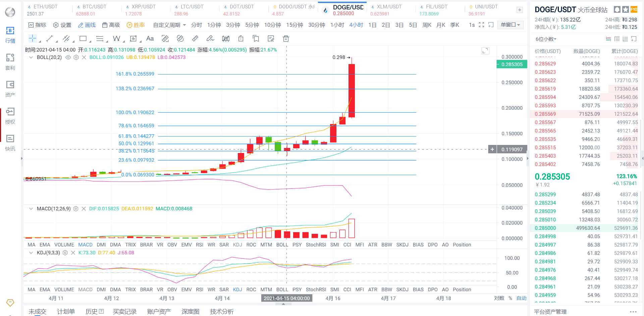Image resolution: width=644 pixels, height=316 pixels.
Task: Click the 0.285569 ask price row
Action: coord(587,114)
